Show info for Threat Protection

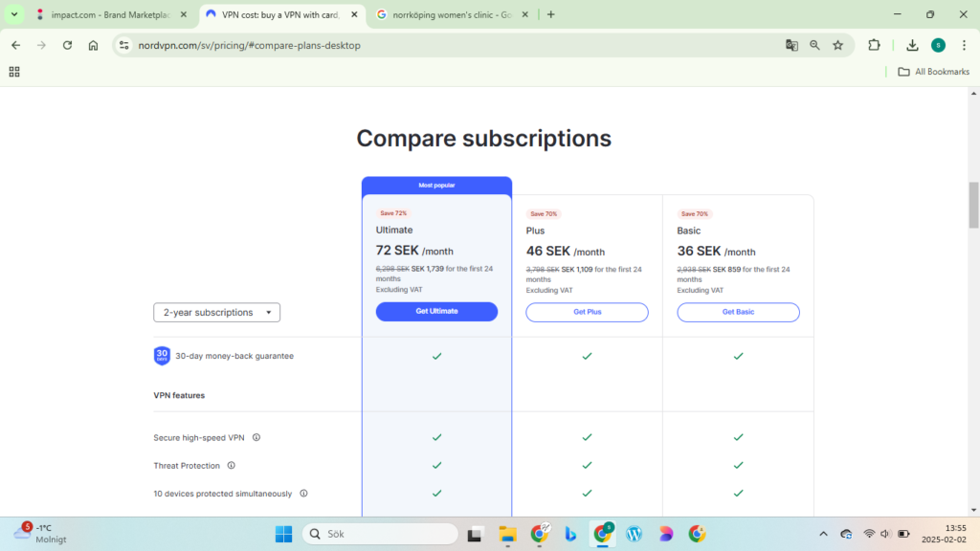[232, 466]
